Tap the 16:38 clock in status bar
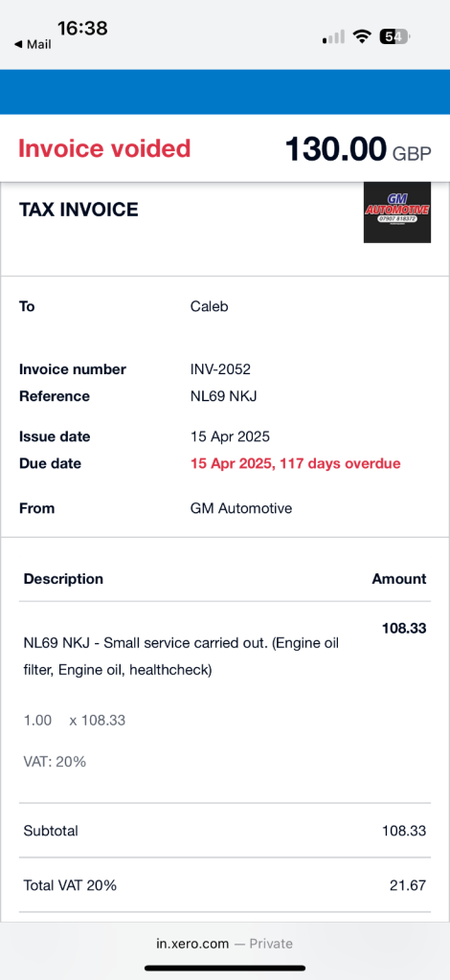The image size is (450, 980). [82, 28]
